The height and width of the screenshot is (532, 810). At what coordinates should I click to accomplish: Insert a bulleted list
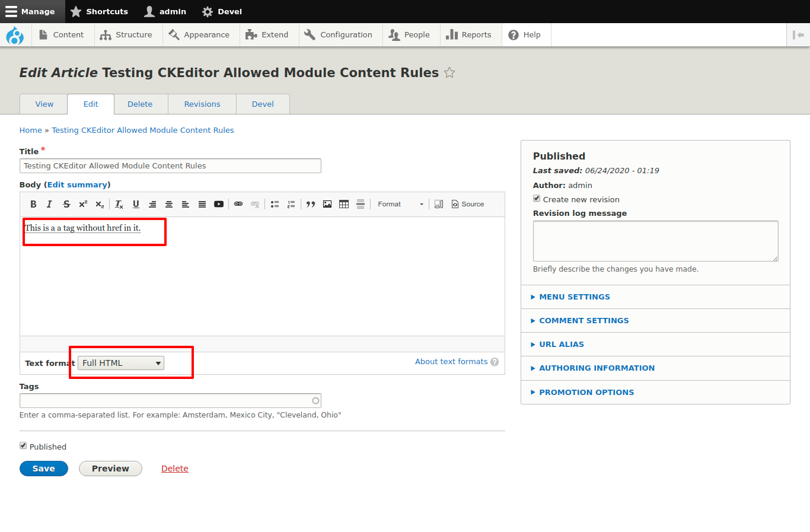(275, 204)
